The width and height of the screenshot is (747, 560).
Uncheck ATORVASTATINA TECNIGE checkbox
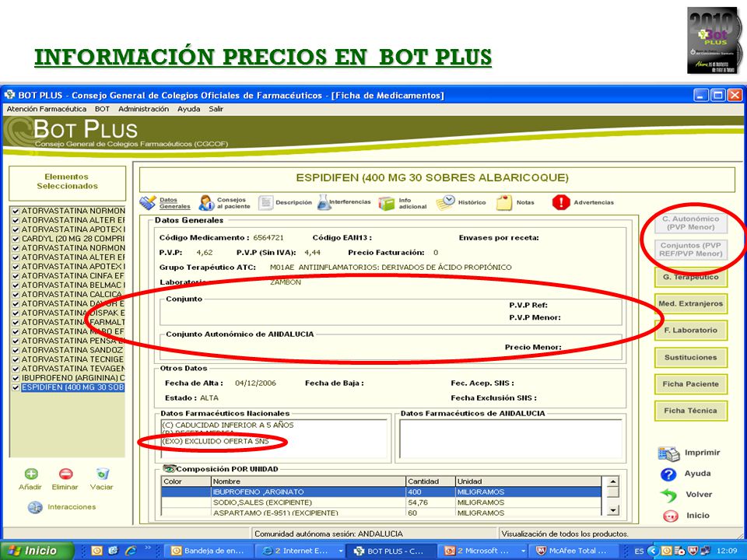pos(16,359)
